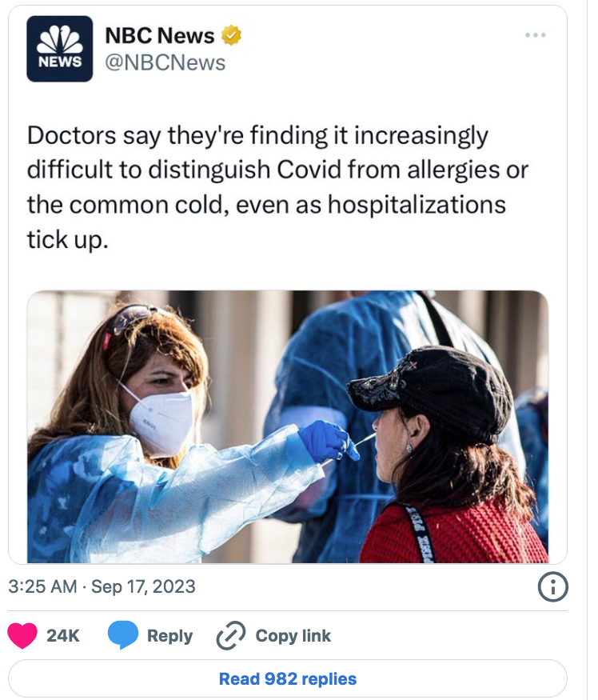Click the word hospitalizations in the tweet
The width and height of the screenshot is (598, 700).
417,205
